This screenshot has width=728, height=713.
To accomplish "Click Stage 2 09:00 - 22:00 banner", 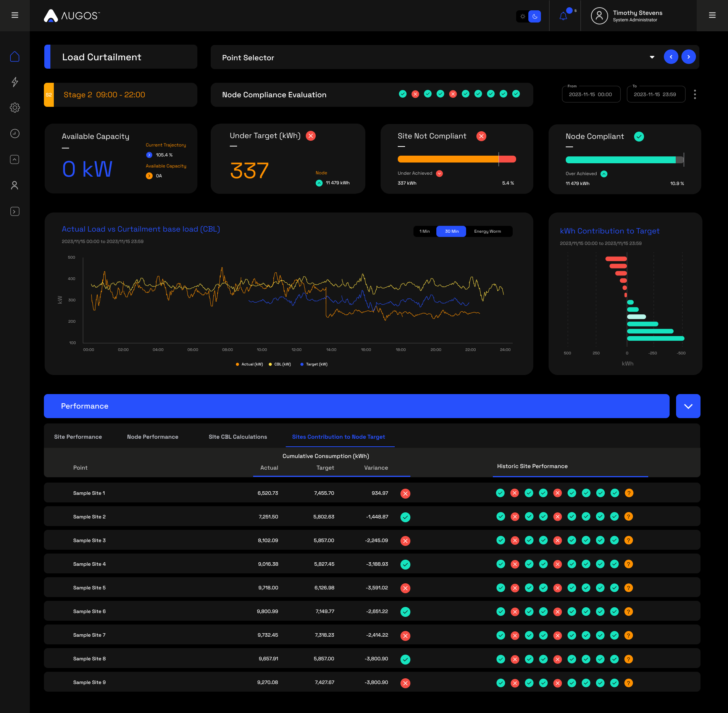I will (121, 95).
